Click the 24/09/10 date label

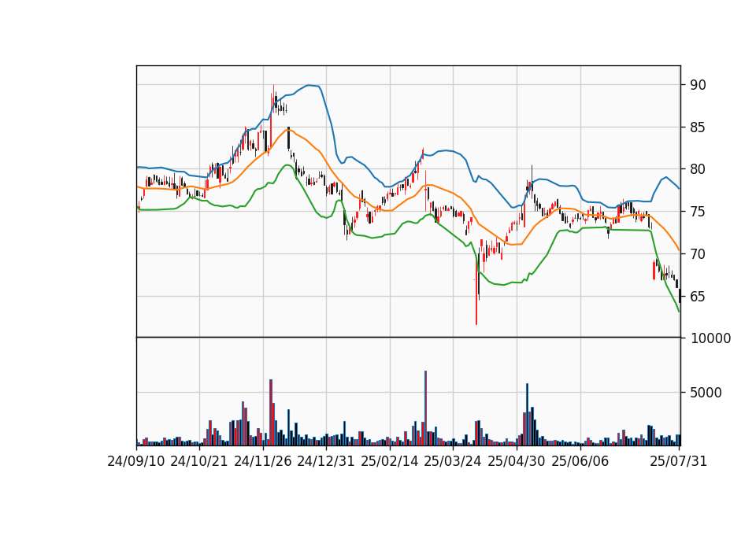click(136, 462)
